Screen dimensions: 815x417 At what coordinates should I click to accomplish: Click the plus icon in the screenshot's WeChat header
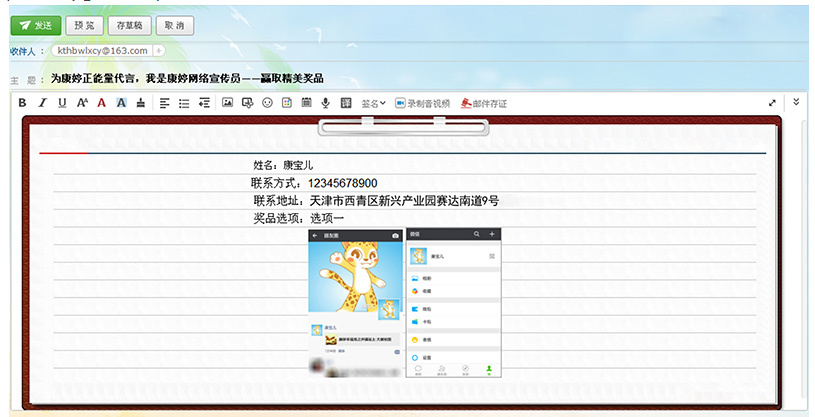click(491, 234)
